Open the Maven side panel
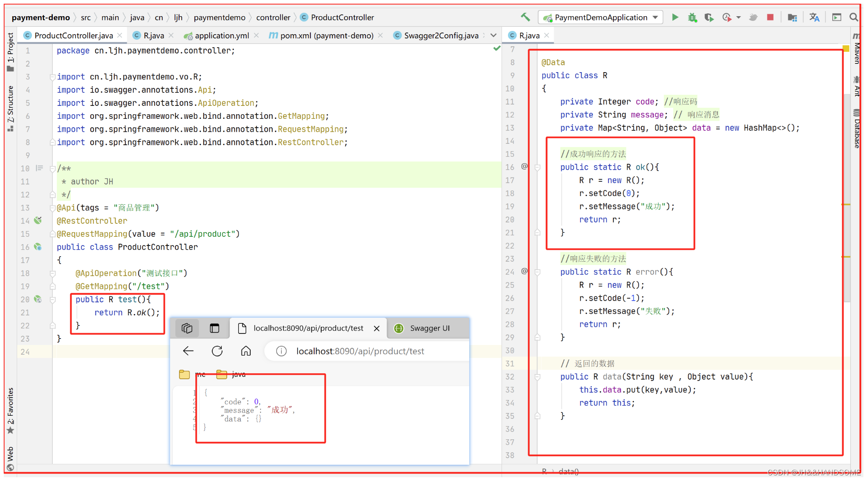Screen dimensions: 868x480 [x=857, y=48]
